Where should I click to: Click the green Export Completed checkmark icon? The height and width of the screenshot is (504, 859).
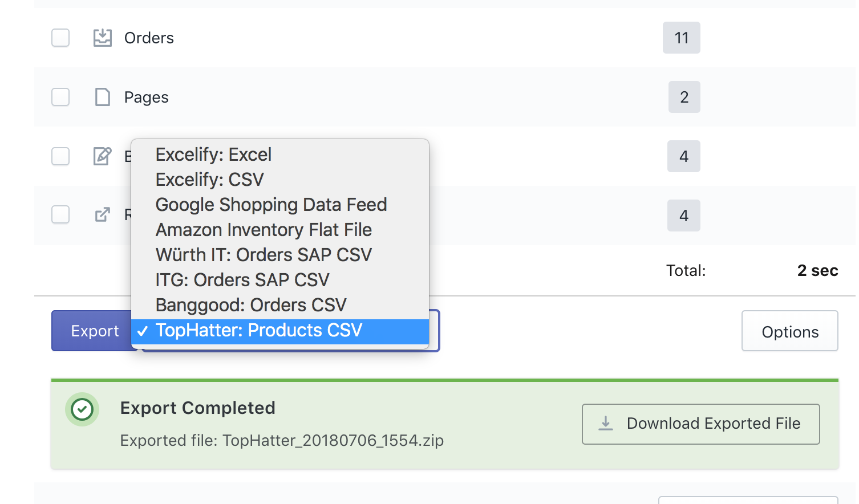click(82, 409)
